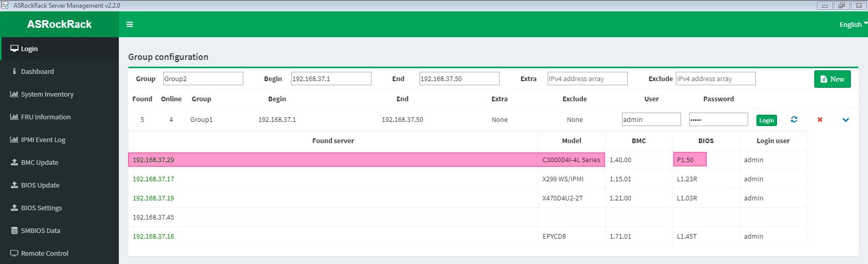Click the New group button
This screenshot has height=264, width=868.
(832, 79)
